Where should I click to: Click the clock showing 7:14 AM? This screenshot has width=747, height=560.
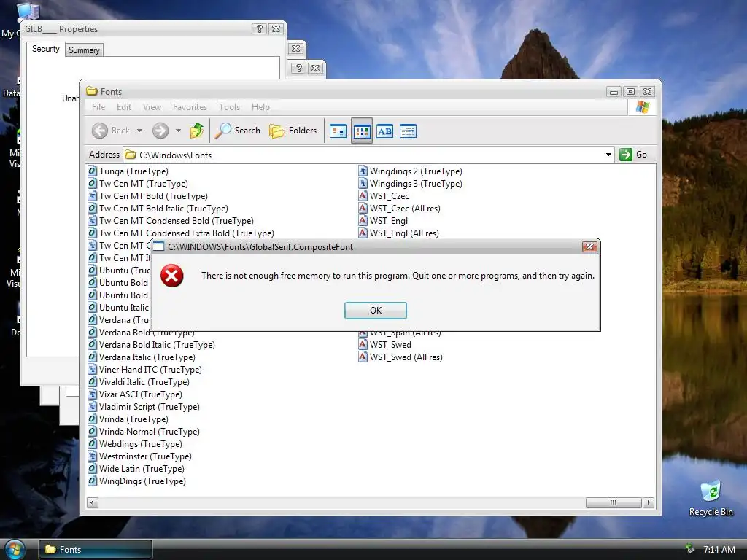[719, 550]
